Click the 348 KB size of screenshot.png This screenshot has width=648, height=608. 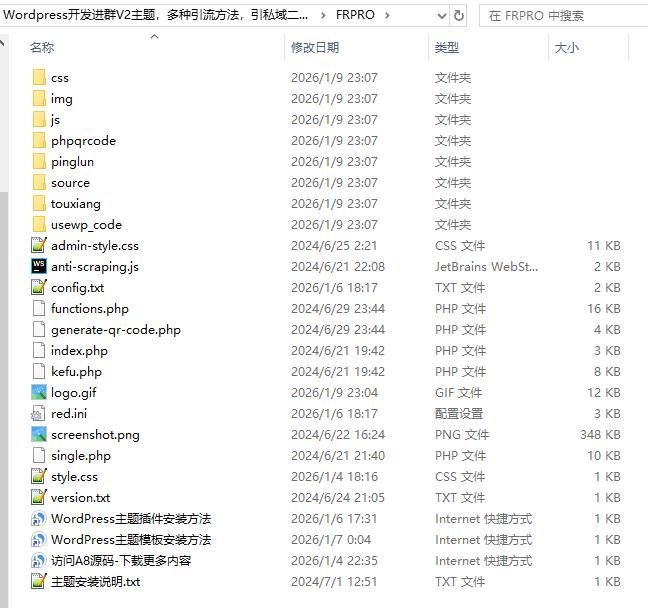point(600,434)
